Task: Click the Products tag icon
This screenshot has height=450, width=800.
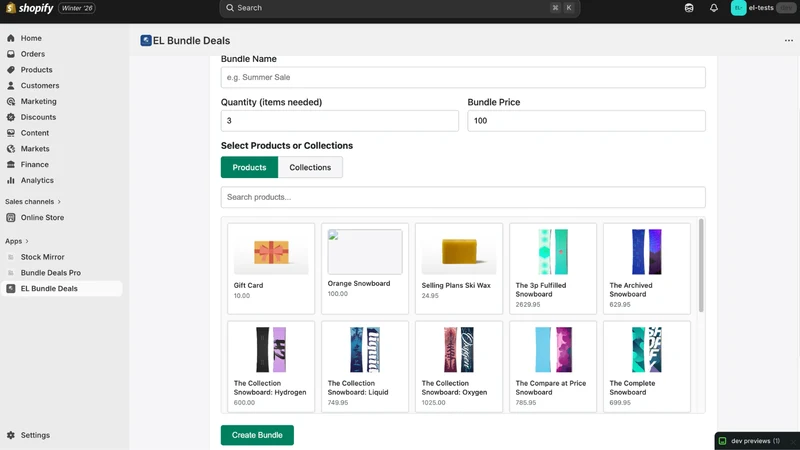Action: (11, 70)
